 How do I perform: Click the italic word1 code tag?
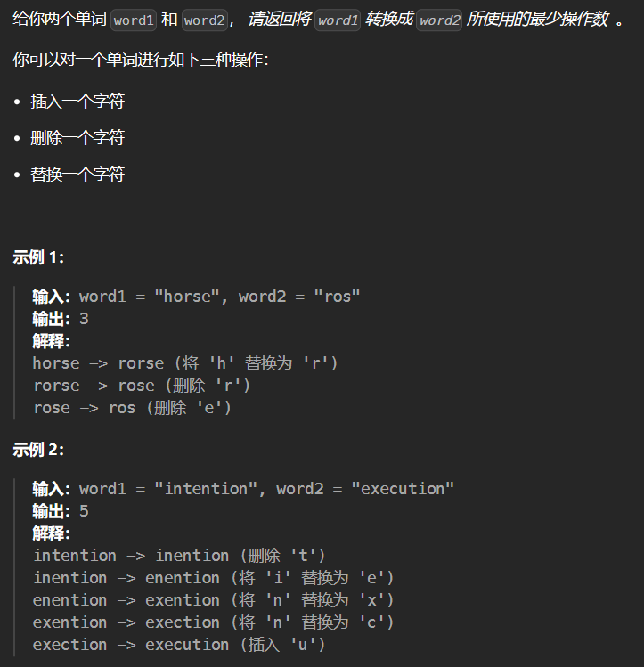tap(338, 20)
